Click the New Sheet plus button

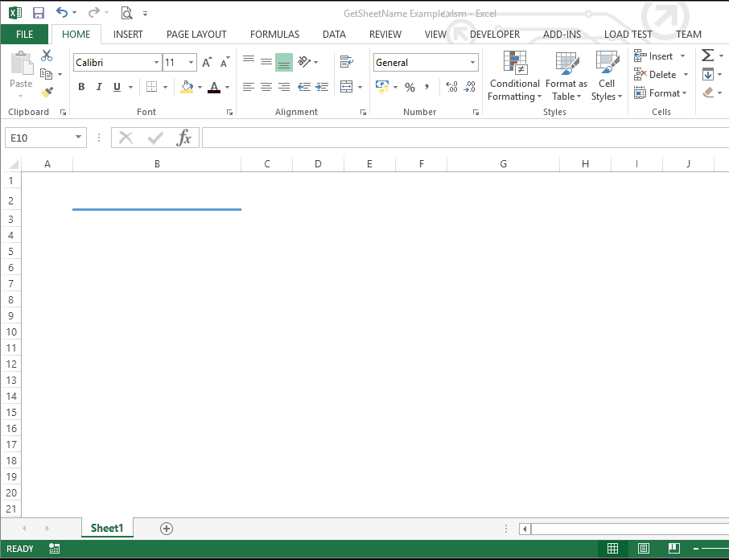coord(167,528)
